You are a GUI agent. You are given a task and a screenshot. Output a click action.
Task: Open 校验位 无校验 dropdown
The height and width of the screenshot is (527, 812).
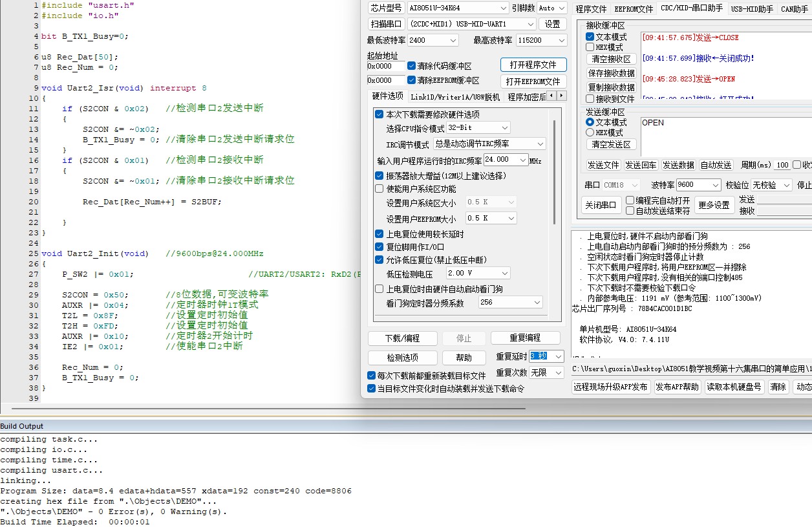[771, 185]
